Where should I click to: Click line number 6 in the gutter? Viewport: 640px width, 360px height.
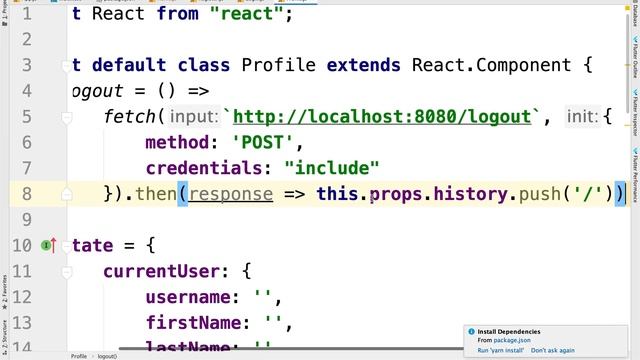[x=27, y=142]
